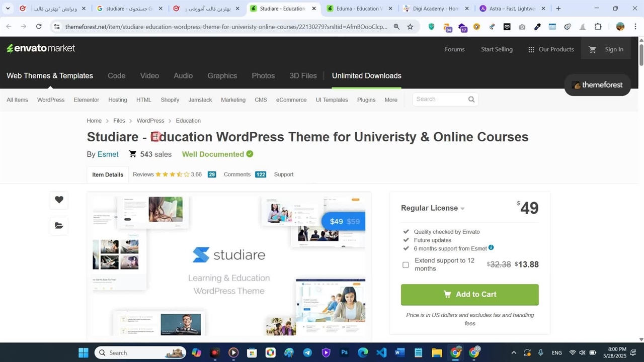Open Windows Start menu
Viewport: 644px width, 362px height.
point(84,353)
